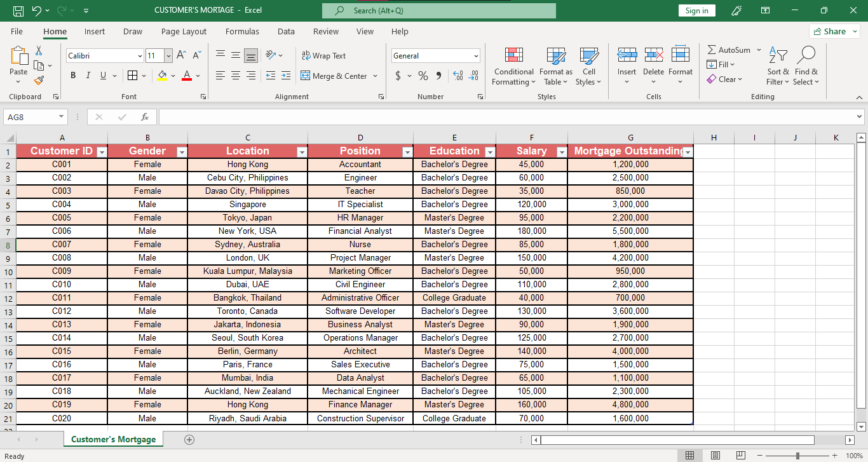Click the Undo arrow icon
The width and height of the screenshot is (868, 462).
[36, 10]
